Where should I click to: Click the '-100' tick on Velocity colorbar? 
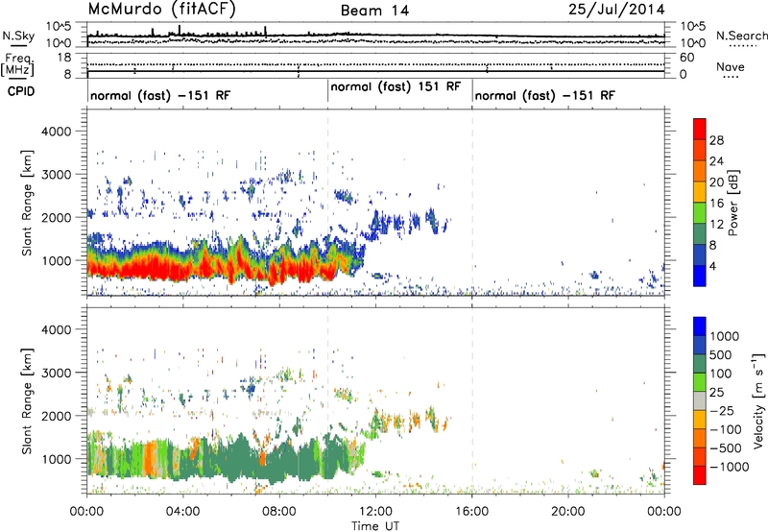pos(726,429)
